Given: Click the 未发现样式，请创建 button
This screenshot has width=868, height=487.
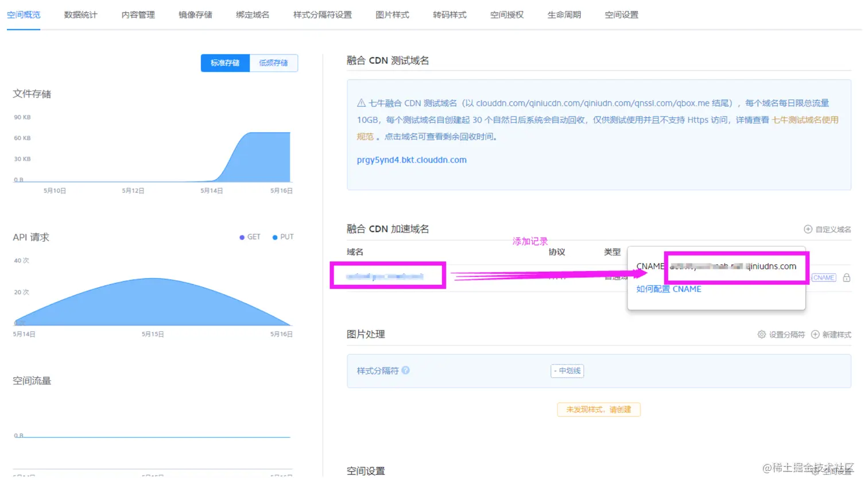Looking at the screenshot, I should [x=599, y=409].
